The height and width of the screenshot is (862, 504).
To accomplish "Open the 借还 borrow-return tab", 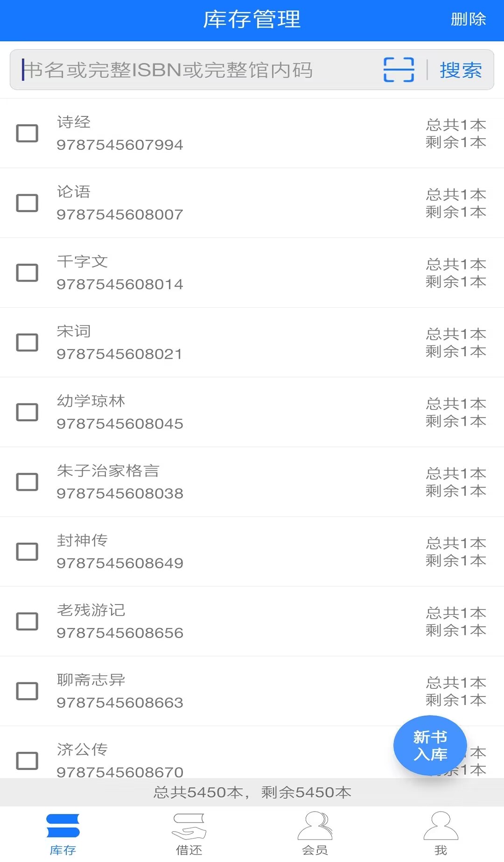I will tap(189, 834).
